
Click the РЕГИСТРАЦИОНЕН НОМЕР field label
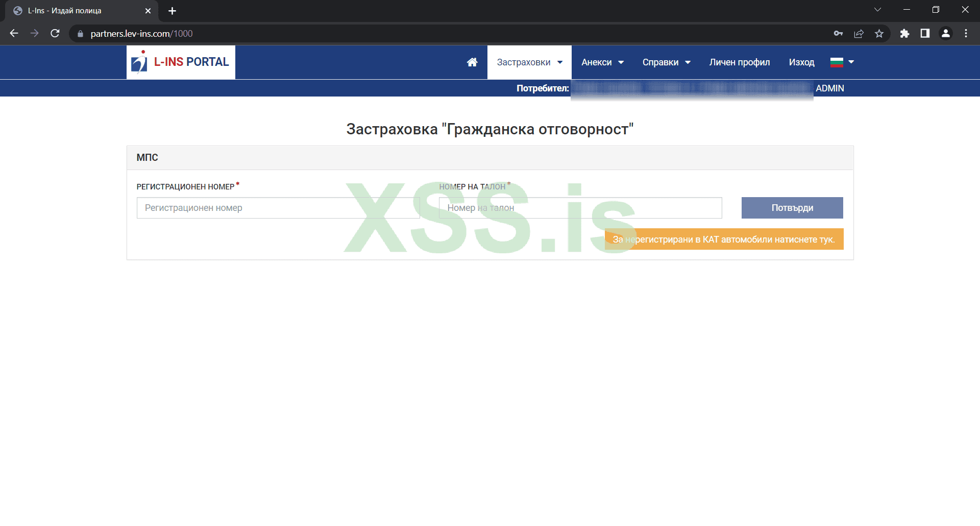pos(185,187)
